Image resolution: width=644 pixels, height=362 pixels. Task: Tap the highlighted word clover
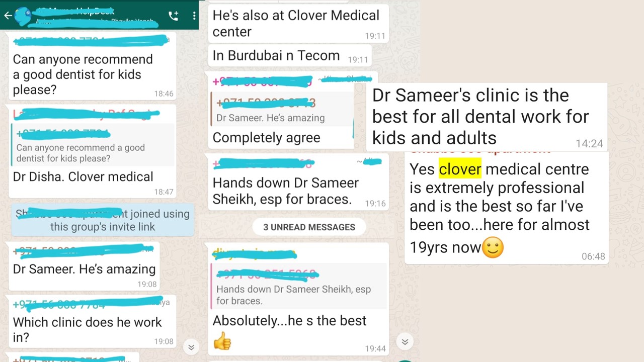460,169
